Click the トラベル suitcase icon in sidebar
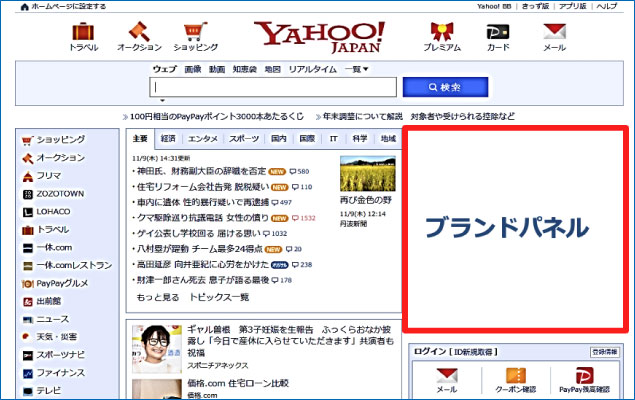The height and width of the screenshot is (400, 635). coord(28,230)
